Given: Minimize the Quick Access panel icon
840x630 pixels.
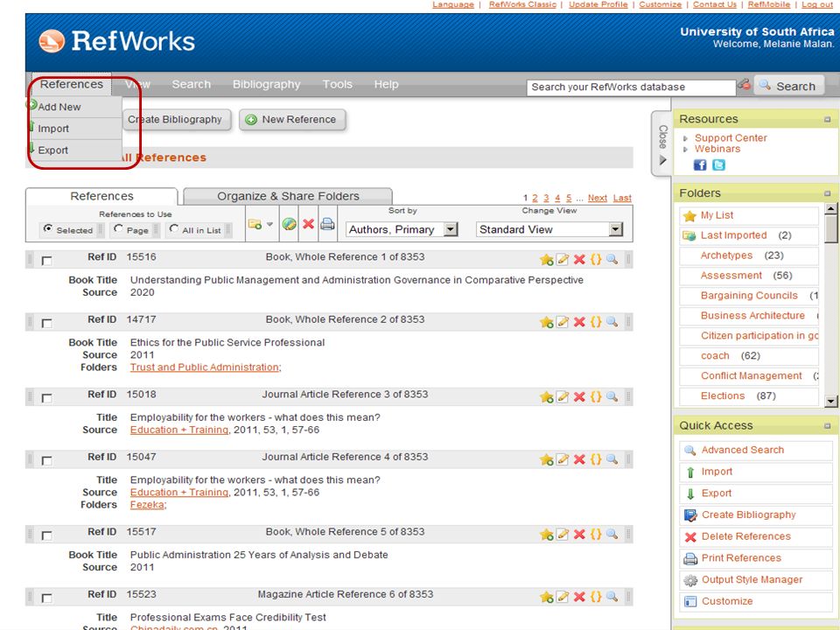Looking at the screenshot, I should 827,426.
